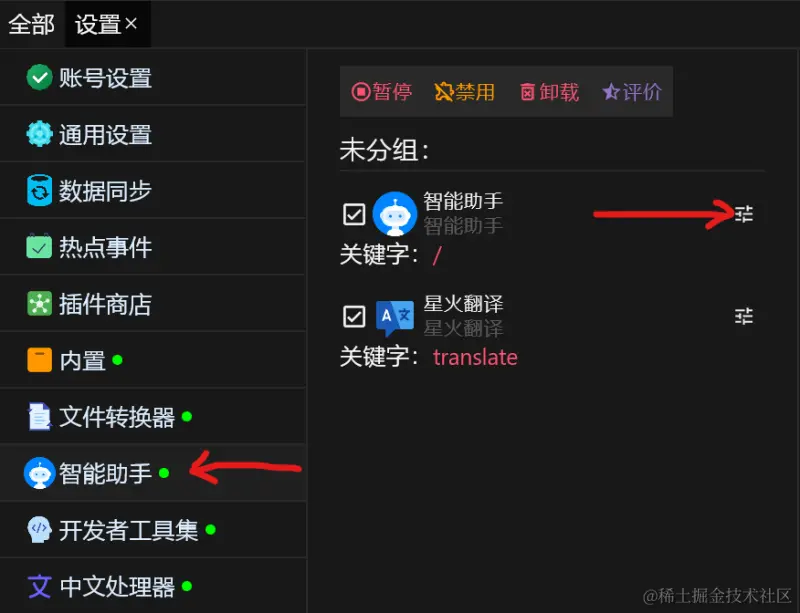
Task: Click the translate keyword text
Action: [x=475, y=357]
